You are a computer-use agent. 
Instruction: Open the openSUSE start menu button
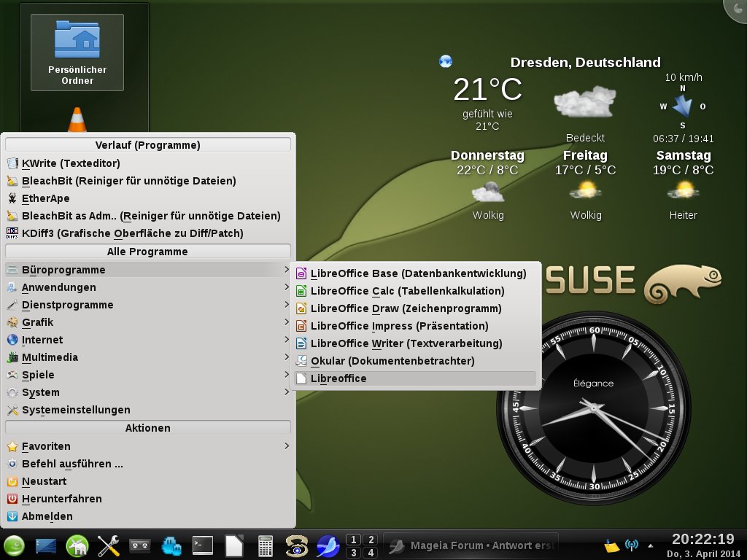click(x=14, y=545)
